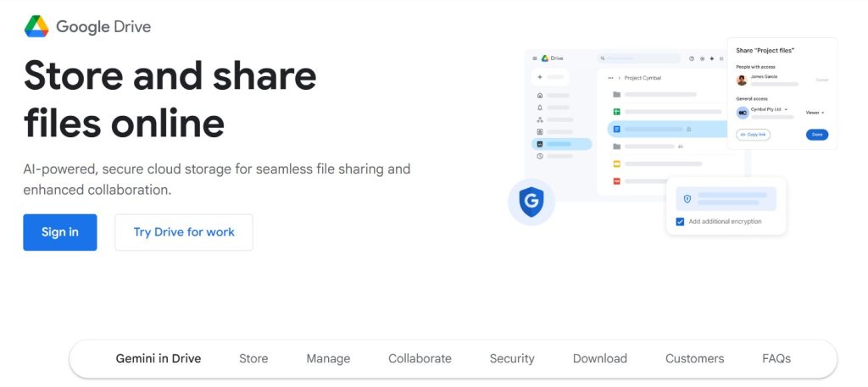The height and width of the screenshot is (387, 868).
Task: Open the Viewer permission dropdown
Action: point(815,112)
